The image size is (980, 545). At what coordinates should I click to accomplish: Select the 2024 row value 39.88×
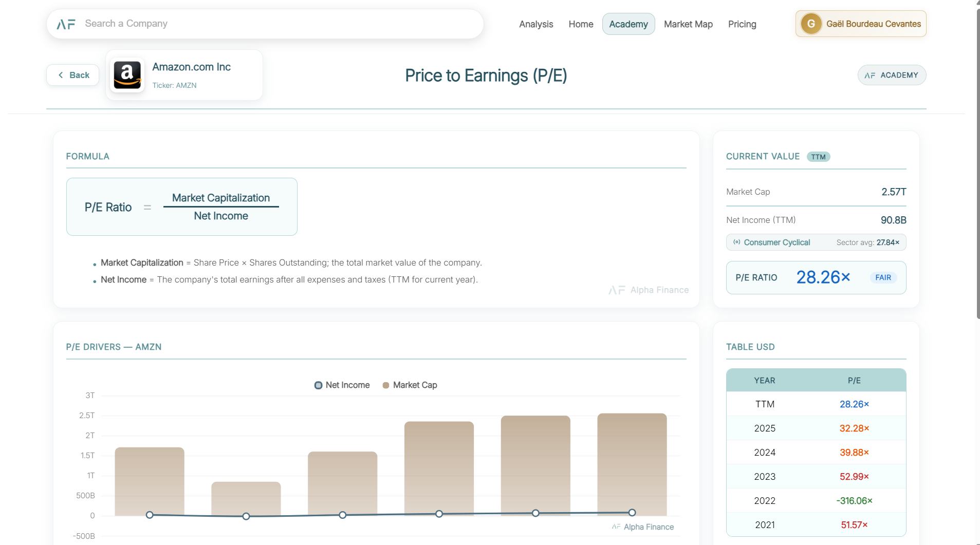click(x=854, y=453)
